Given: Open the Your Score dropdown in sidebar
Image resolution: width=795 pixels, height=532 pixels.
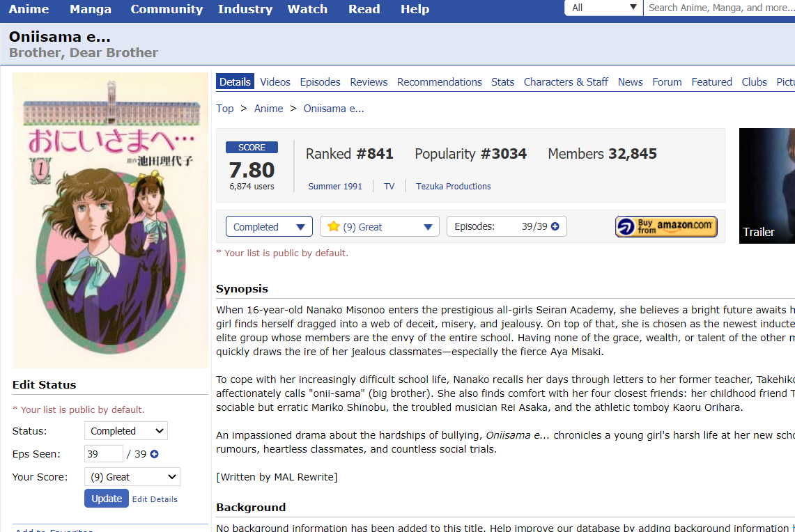Looking at the screenshot, I should click(132, 477).
